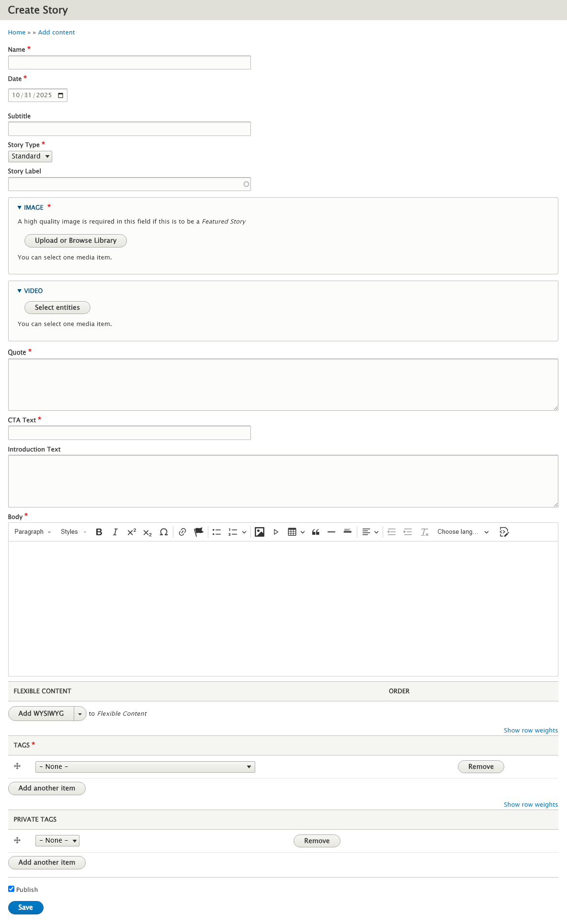Click into the Name text field
The width and height of the screenshot is (567, 924).
pyautogui.click(x=129, y=63)
